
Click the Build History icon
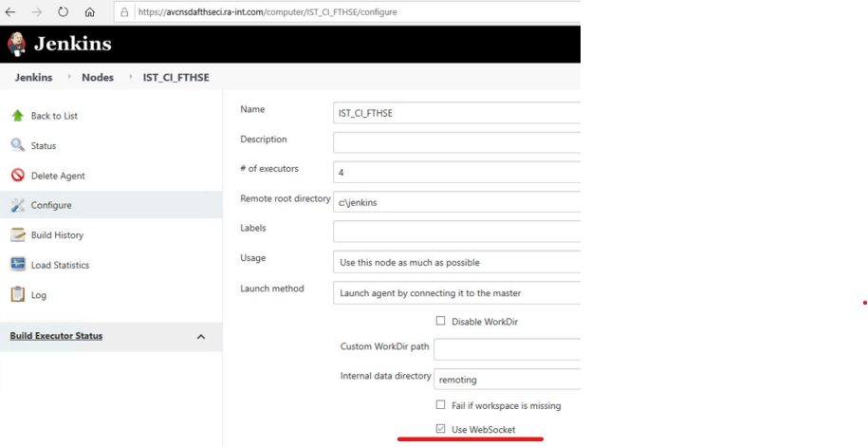tap(17, 235)
